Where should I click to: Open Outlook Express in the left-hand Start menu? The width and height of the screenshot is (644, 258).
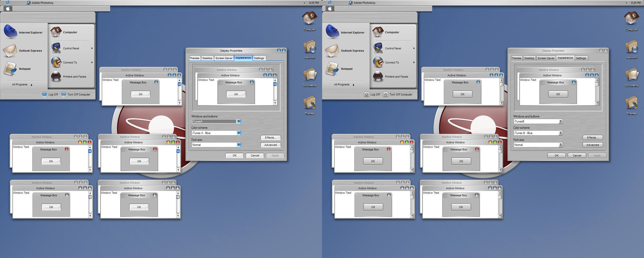click(23, 51)
